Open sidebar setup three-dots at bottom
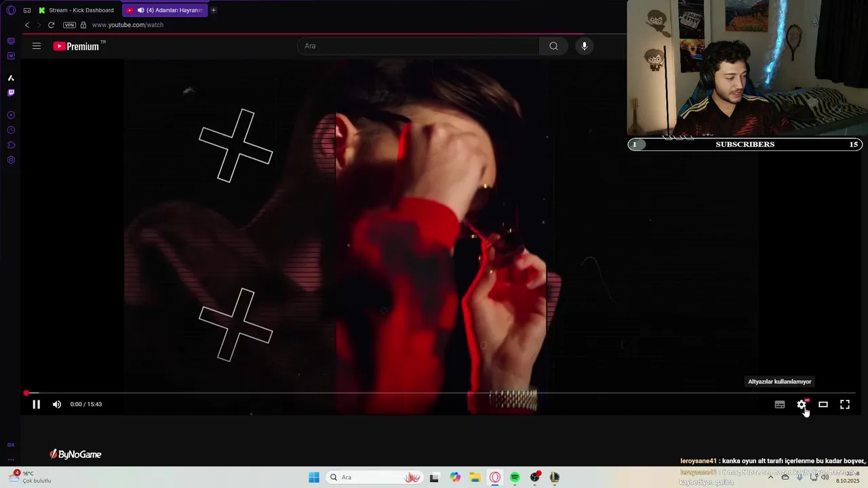 coord(11,460)
